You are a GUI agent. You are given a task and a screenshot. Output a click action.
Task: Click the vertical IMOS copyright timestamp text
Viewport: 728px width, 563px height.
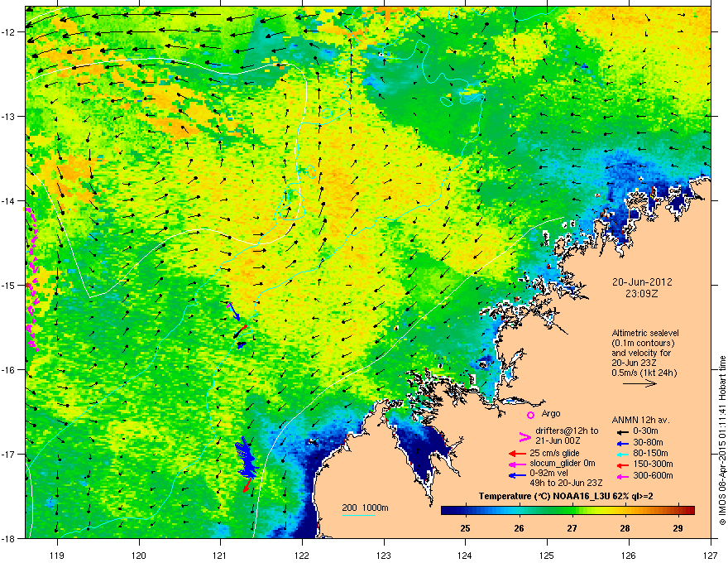722,440
